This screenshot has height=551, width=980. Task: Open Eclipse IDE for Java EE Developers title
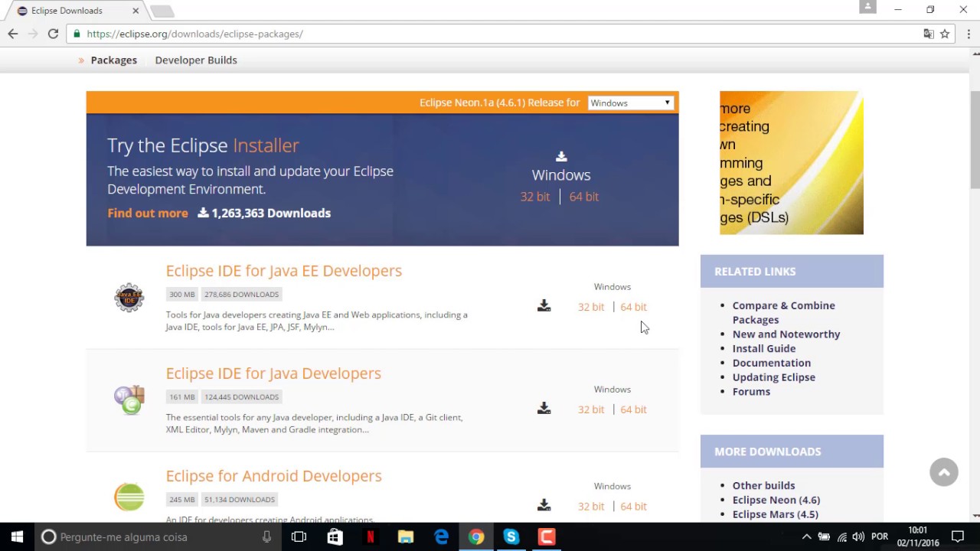pyautogui.click(x=284, y=270)
